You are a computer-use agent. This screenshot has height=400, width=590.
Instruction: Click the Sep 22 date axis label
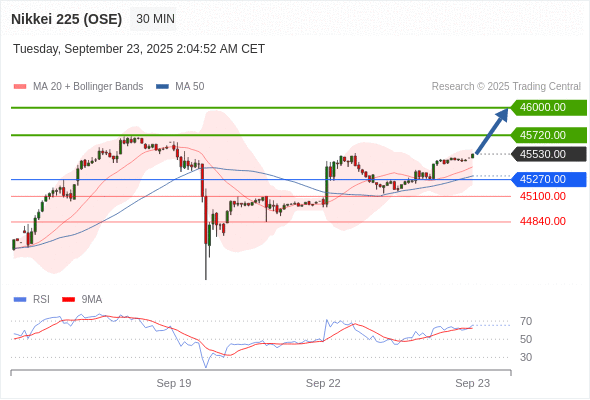(323, 383)
